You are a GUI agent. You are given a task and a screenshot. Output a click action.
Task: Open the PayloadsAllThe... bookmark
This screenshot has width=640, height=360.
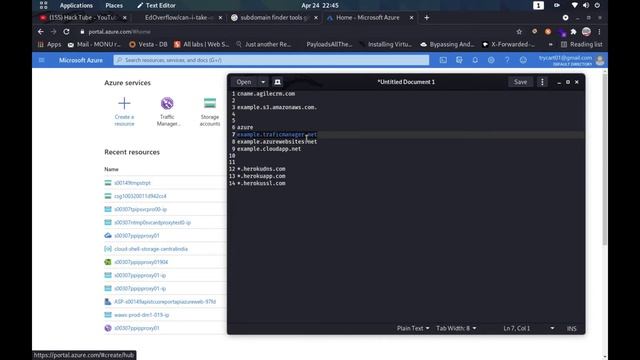click(x=329, y=44)
